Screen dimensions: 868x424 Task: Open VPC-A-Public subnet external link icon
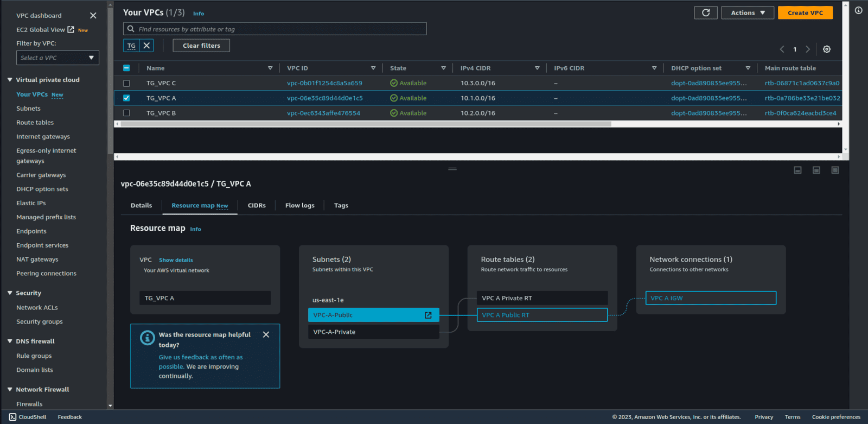[428, 315]
